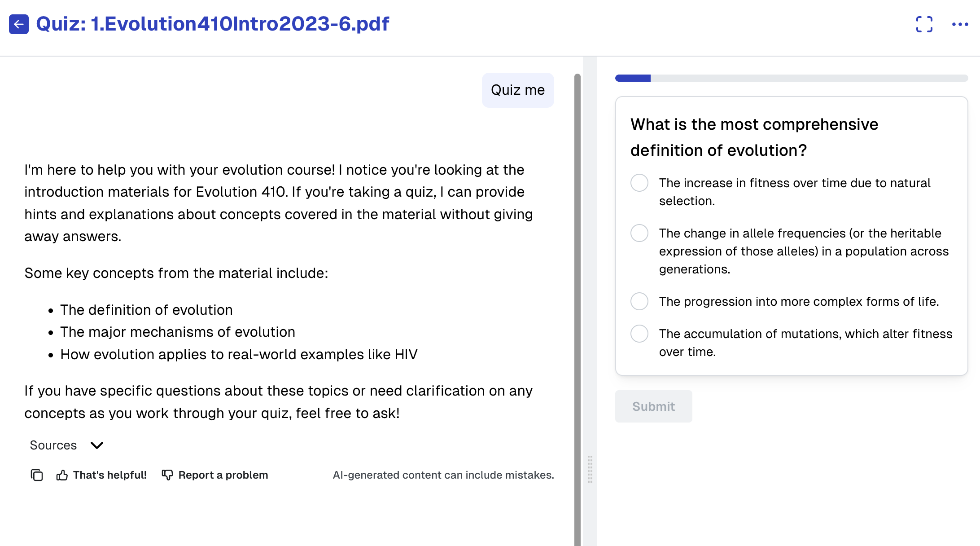Click the thumbs-up helpful icon
The height and width of the screenshot is (546, 980).
[62, 475]
